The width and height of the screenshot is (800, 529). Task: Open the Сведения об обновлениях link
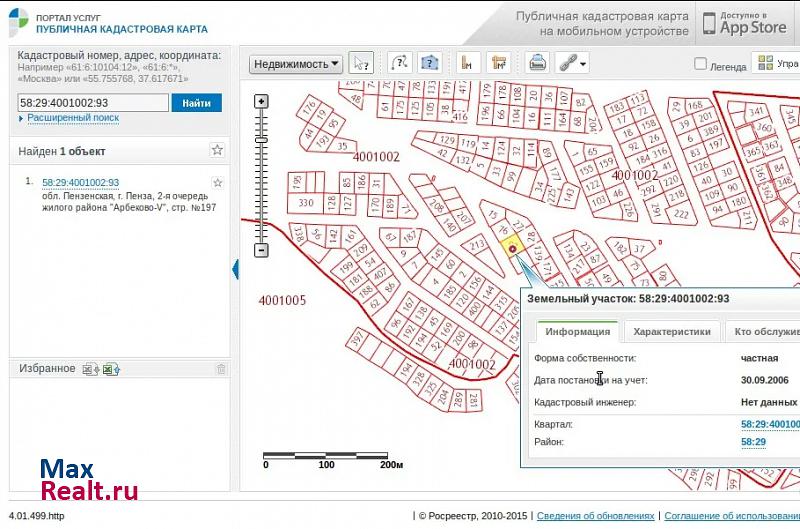click(x=595, y=516)
